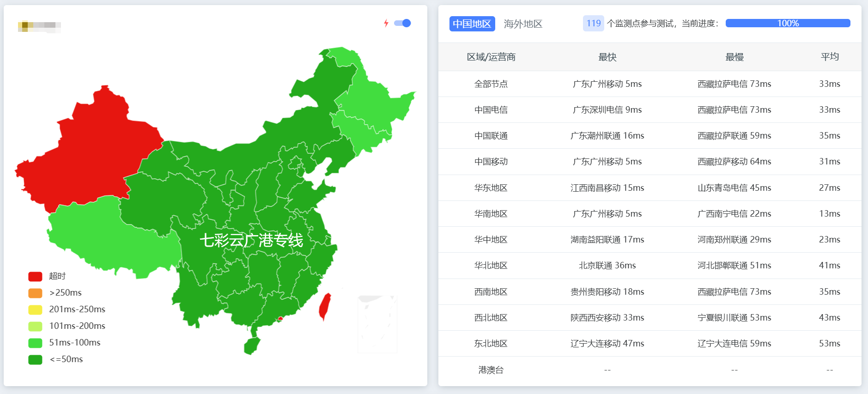Toggle the blue switch beside lightning icon

(402, 23)
